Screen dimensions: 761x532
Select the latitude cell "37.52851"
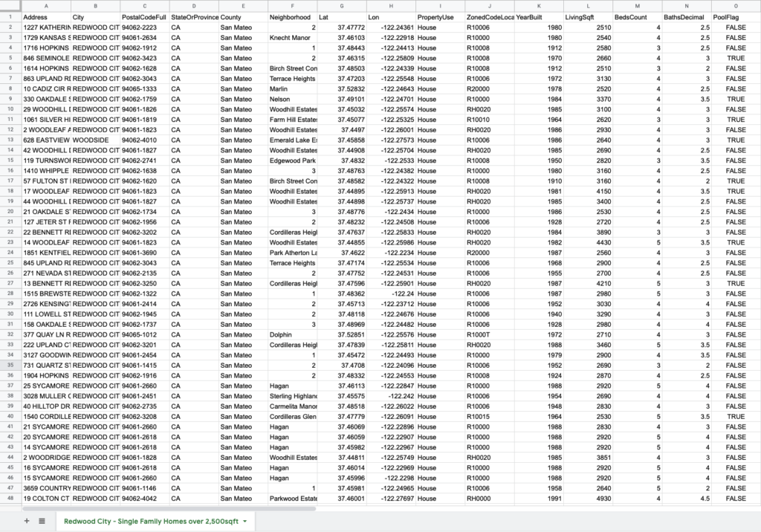point(342,334)
